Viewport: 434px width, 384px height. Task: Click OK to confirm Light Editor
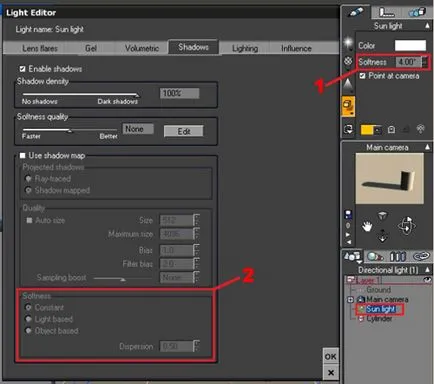[x=331, y=357]
